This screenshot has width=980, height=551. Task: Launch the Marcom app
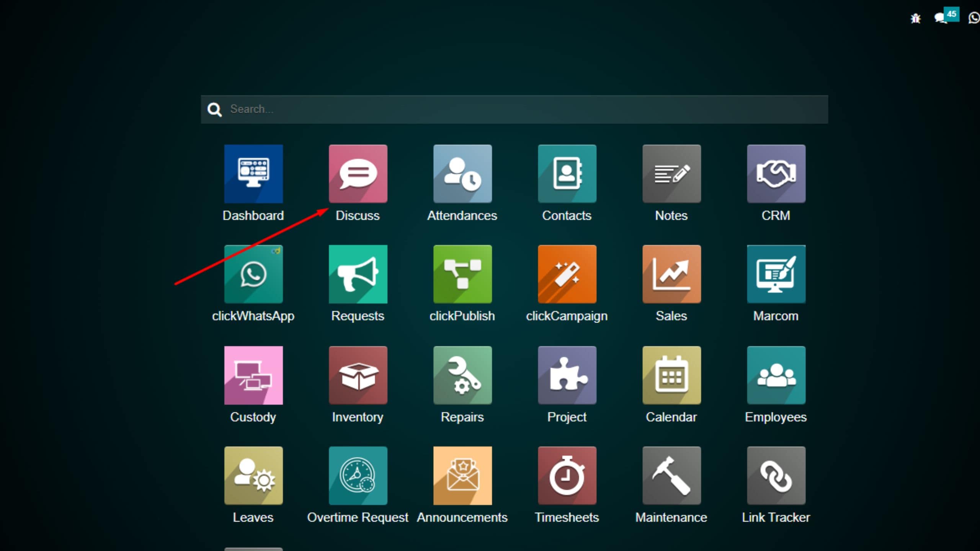pos(776,274)
